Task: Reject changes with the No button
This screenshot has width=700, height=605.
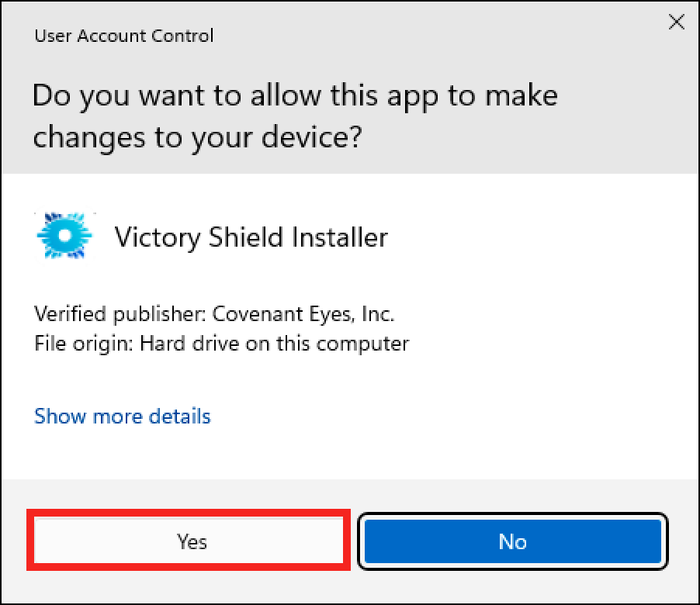Action: click(x=512, y=541)
